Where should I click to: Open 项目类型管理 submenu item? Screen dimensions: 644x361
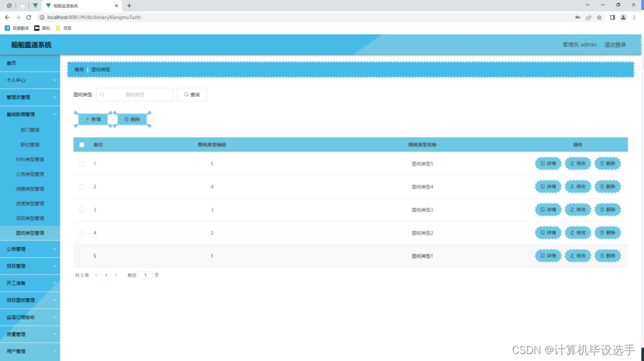coord(30,218)
